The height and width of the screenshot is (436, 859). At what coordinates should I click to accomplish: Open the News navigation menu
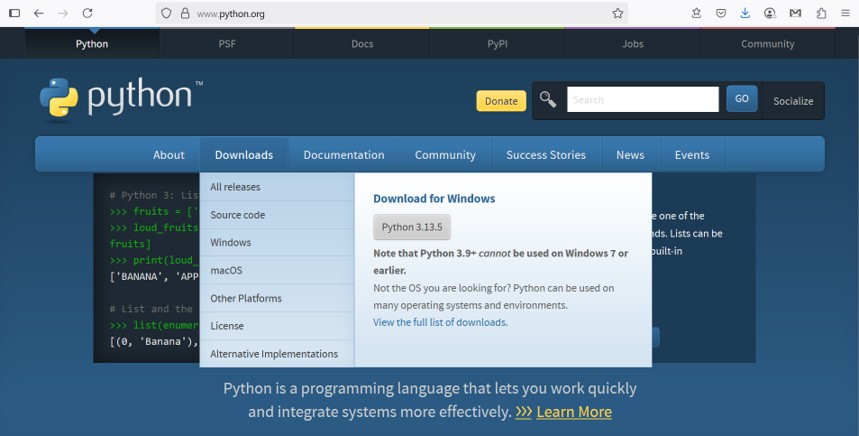pyautogui.click(x=630, y=155)
